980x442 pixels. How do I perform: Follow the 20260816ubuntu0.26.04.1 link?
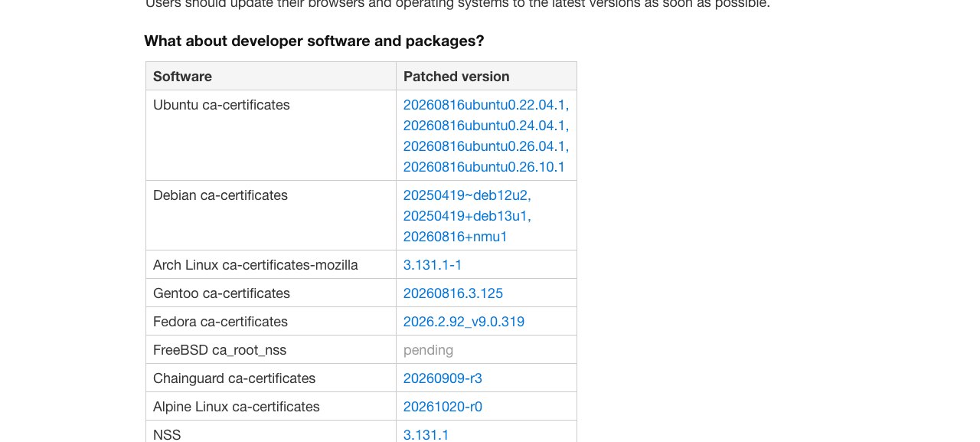click(485, 146)
